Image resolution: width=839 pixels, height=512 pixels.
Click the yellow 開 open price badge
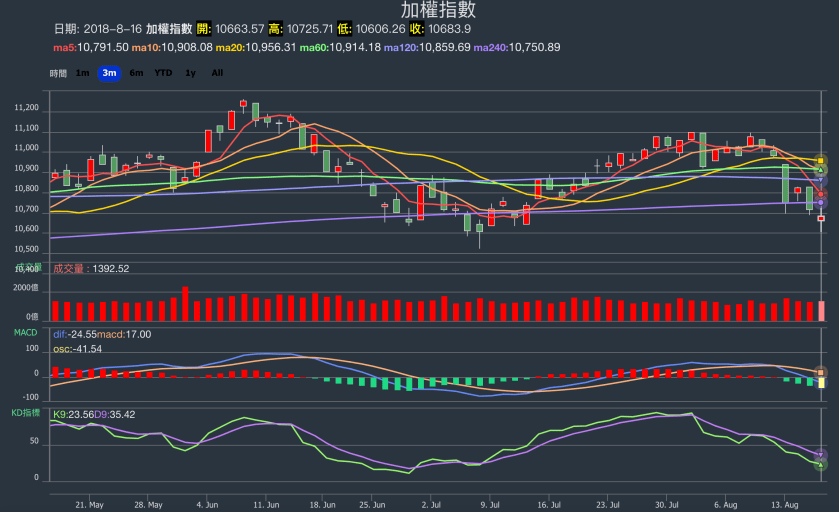[205, 28]
